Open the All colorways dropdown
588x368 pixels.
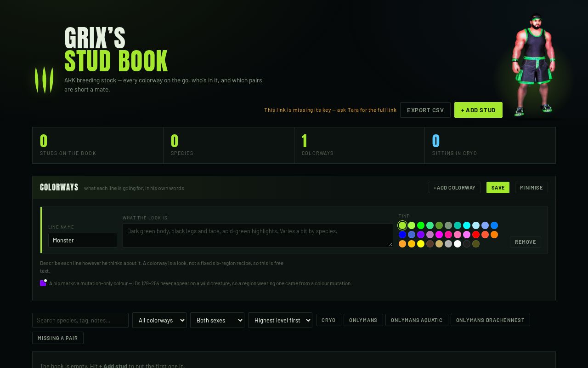(x=159, y=320)
